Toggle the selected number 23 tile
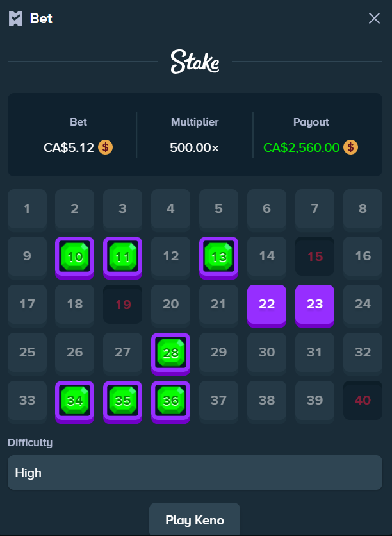 [x=314, y=304]
